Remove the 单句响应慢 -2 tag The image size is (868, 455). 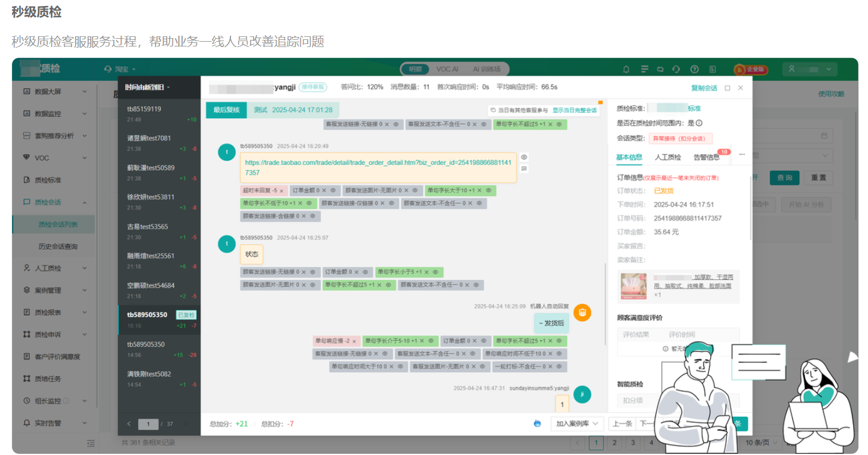pos(354,341)
